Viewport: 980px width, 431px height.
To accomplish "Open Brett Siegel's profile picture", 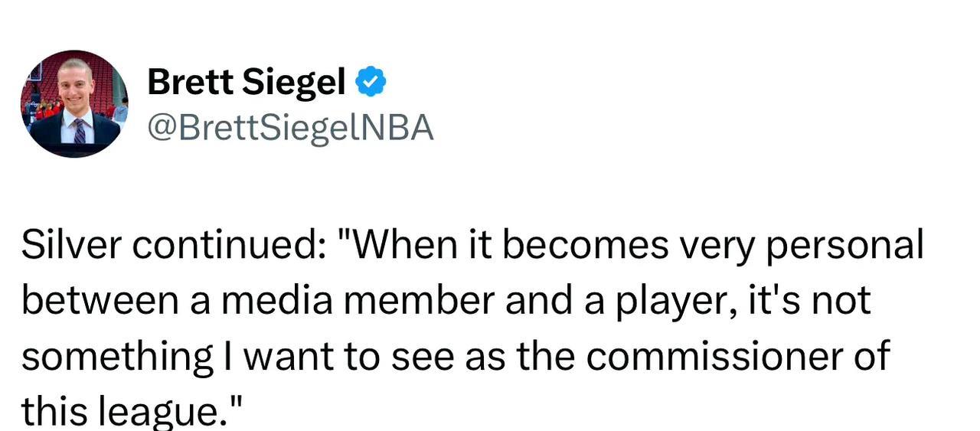I will coord(74,103).
